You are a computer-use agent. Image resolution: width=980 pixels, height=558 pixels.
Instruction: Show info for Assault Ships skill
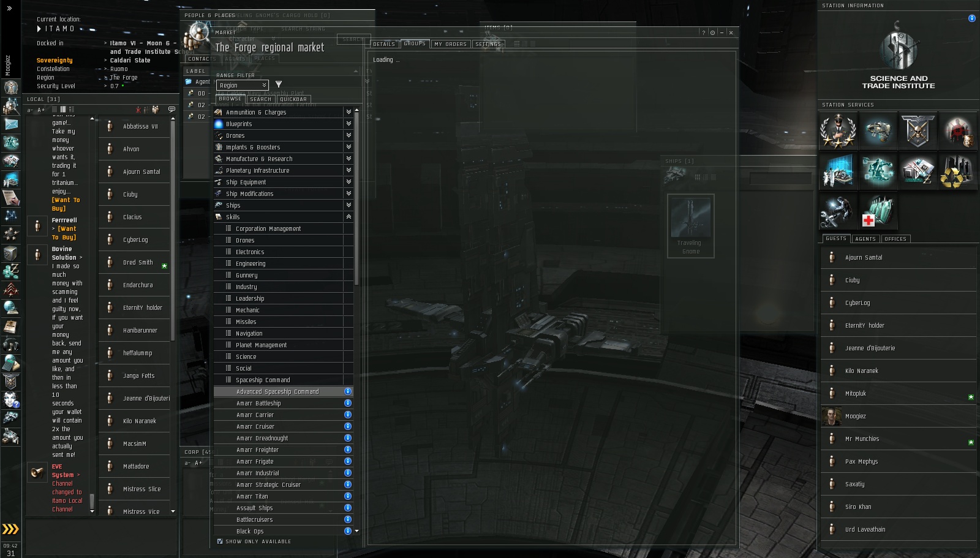(x=348, y=508)
